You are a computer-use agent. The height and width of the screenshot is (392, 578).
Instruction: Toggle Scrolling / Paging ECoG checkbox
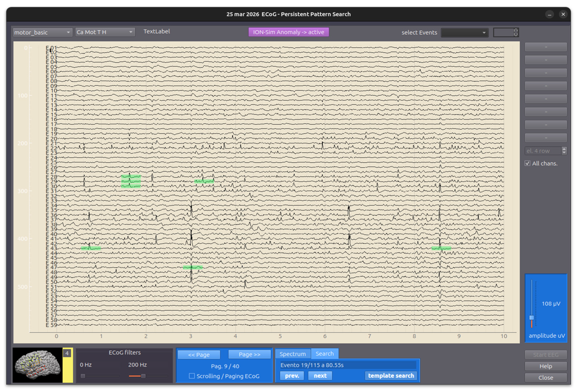pos(192,376)
